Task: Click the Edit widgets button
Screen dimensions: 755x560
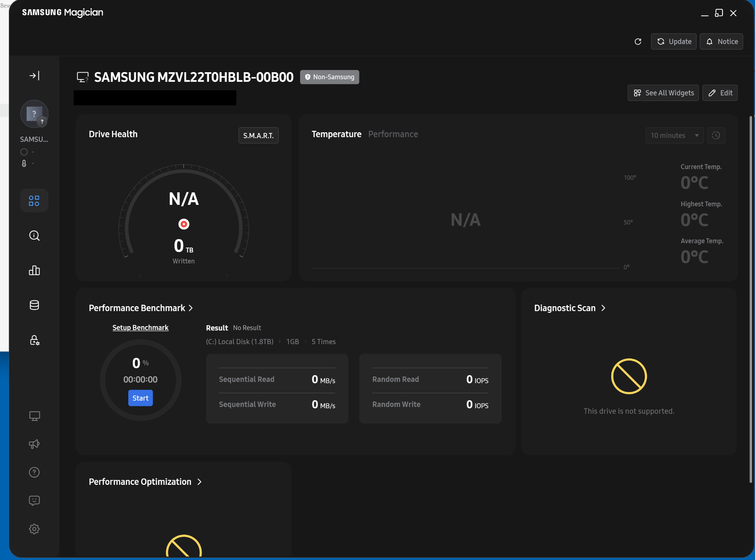Action: pos(720,93)
